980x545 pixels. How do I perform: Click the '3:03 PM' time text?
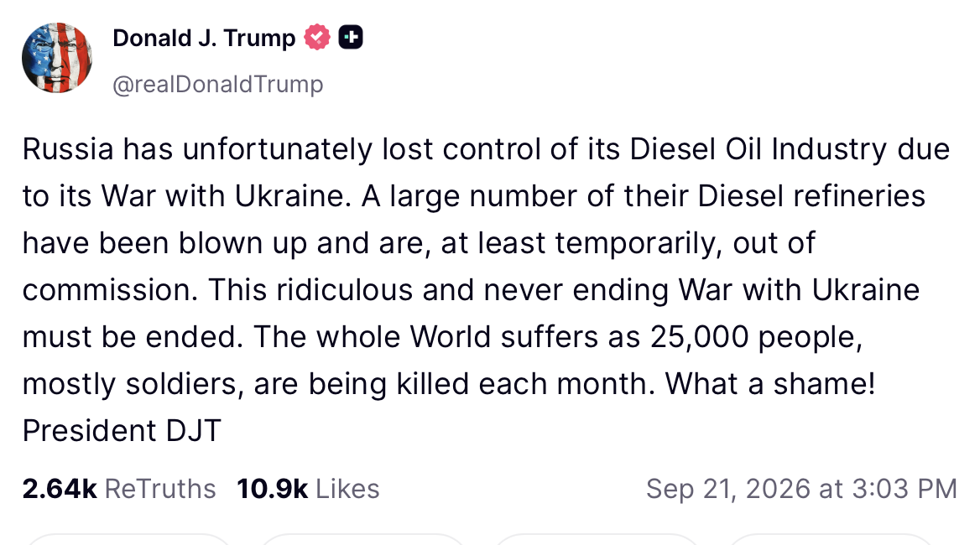point(904,489)
